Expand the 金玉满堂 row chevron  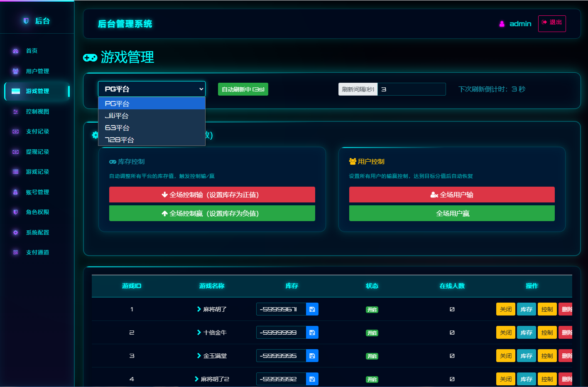click(x=199, y=356)
